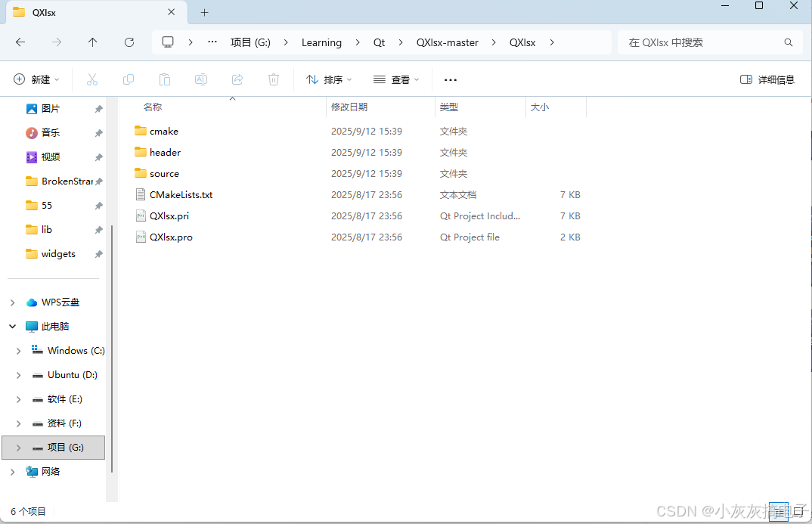
Task: Share selected item via toolbar icon
Action: click(x=237, y=79)
